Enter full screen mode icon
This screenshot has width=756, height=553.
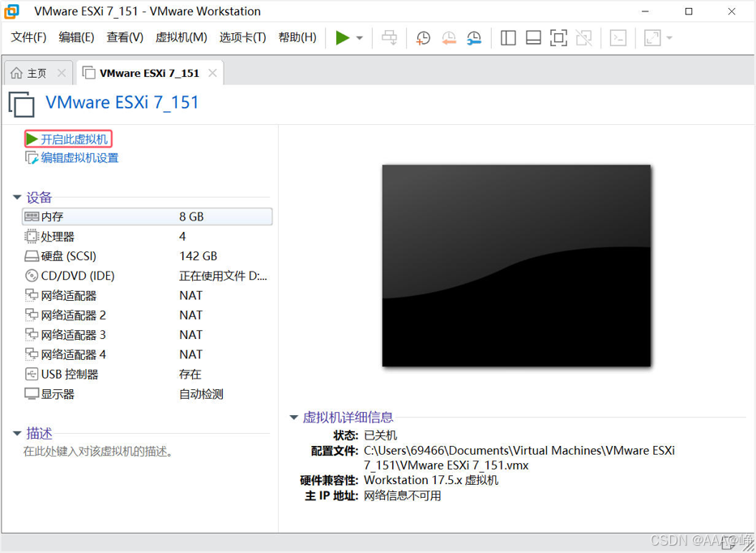coord(558,37)
